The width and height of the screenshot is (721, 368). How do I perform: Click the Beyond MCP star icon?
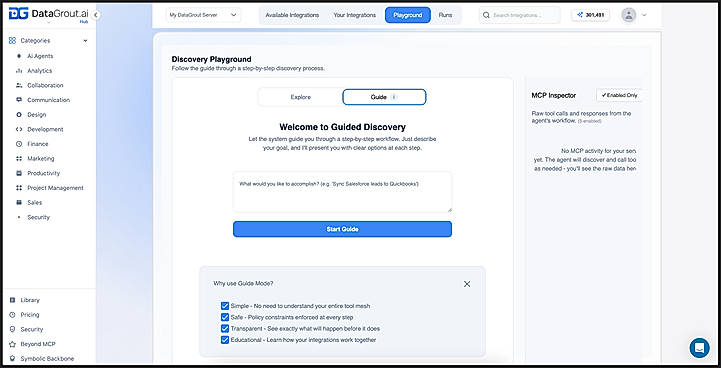12,344
